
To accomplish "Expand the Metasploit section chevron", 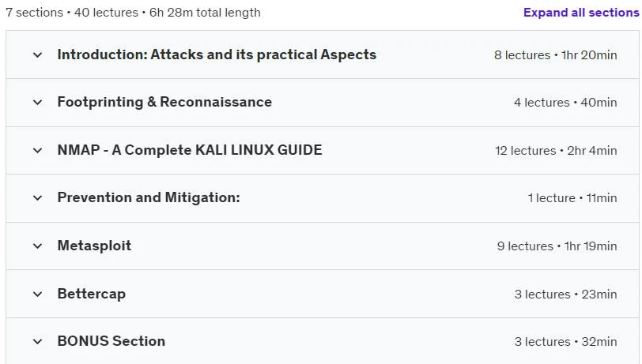I will 37,246.
